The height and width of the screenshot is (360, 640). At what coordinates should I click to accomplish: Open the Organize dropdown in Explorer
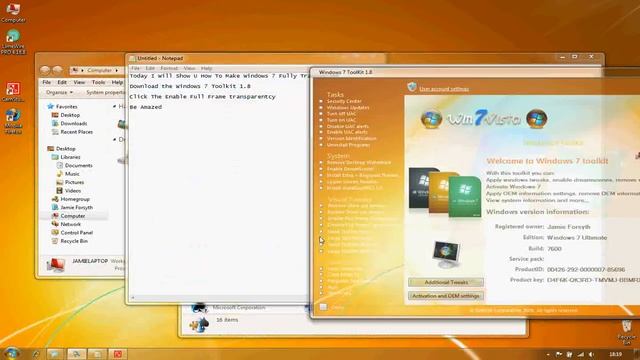point(59,93)
